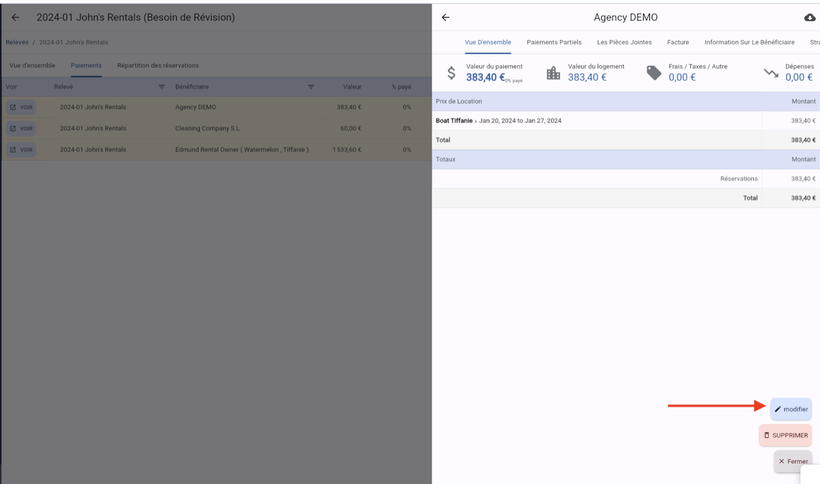Image resolution: width=828 pixels, height=501 pixels.
Task: Switch to Vue D'ensemble tab in panel
Action: pos(488,42)
